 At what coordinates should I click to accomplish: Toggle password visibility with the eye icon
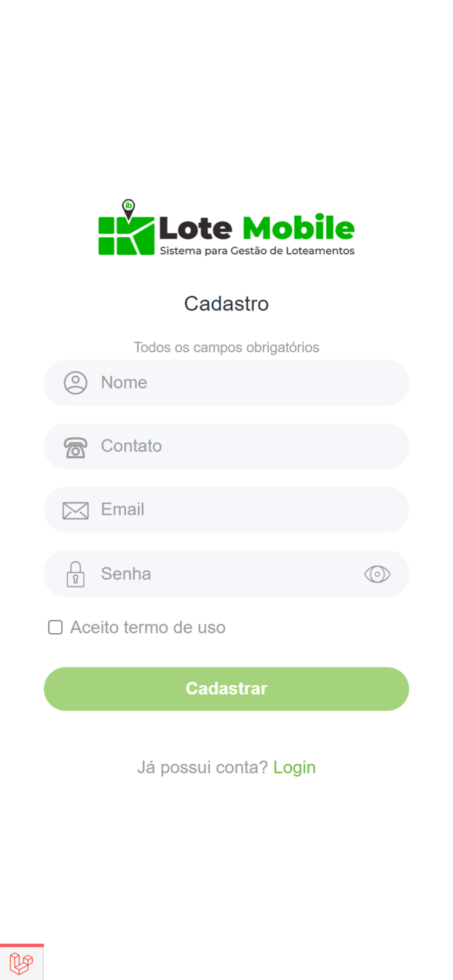point(377,574)
